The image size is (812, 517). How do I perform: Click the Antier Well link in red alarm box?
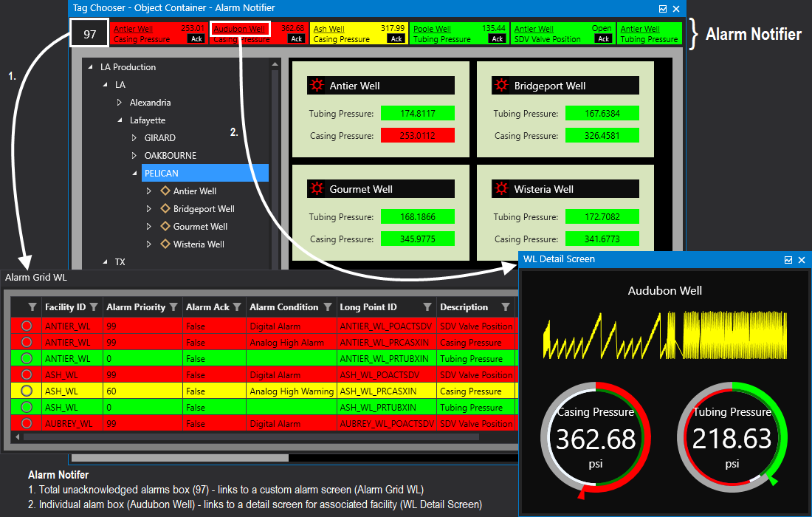pyautogui.click(x=133, y=29)
